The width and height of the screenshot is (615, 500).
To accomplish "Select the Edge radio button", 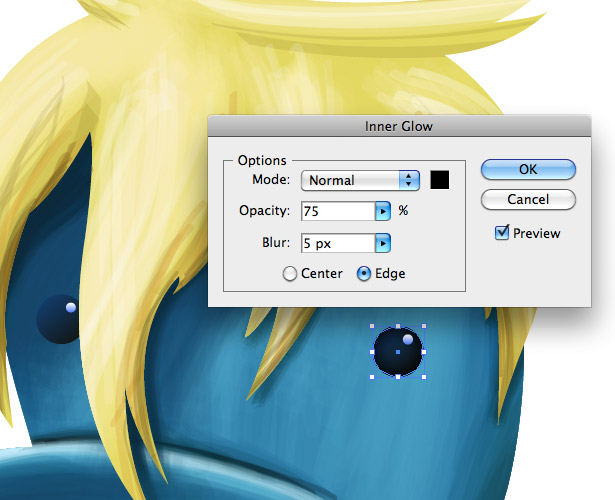I will point(364,274).
